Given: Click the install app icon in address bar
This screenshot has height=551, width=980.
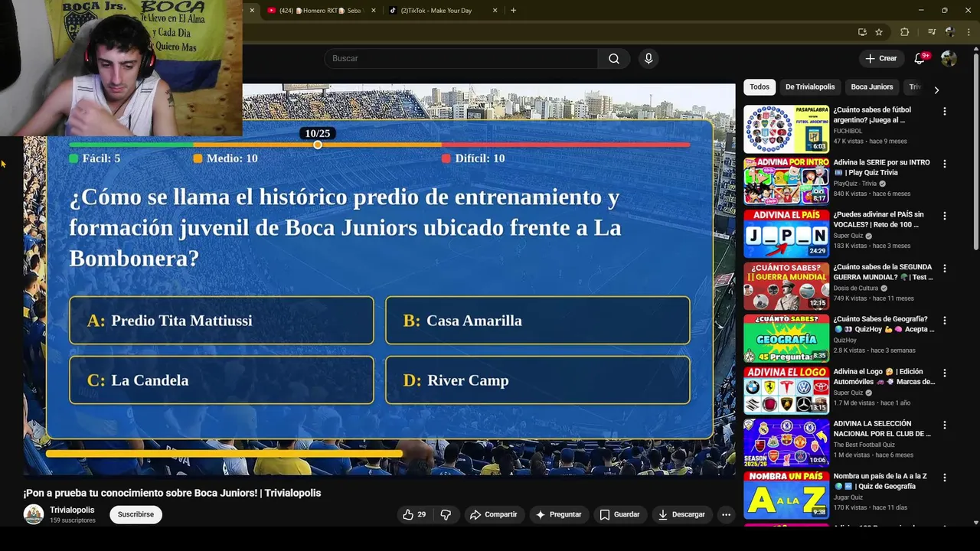Looking at the screenshot, I should 862,32.
